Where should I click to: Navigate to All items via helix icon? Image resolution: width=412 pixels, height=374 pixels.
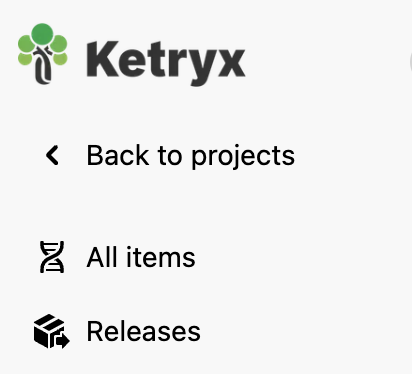52,257
